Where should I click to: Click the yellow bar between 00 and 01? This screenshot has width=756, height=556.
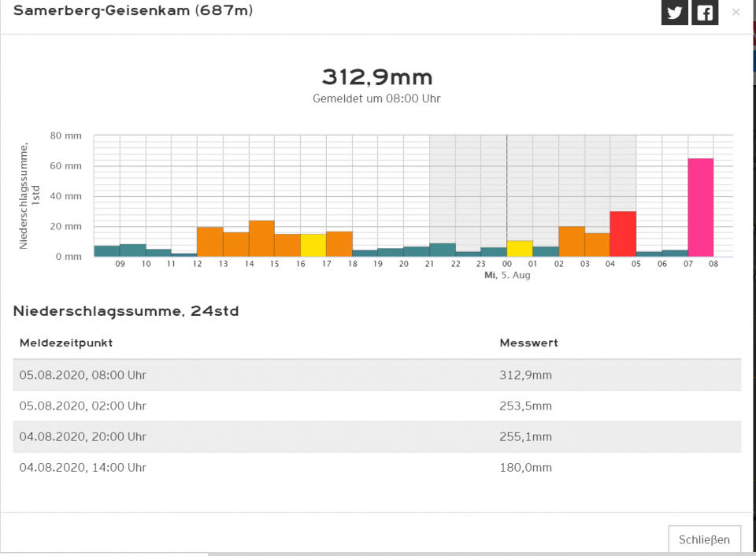520,249
